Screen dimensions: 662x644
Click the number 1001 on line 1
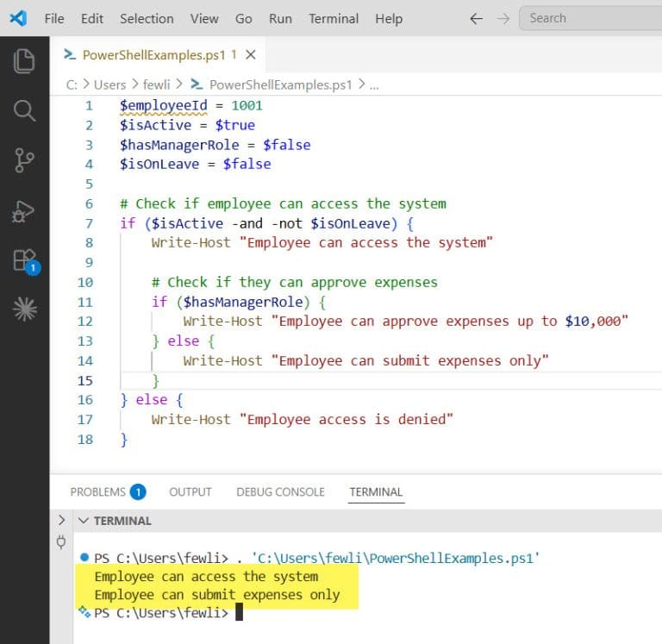pos(247,105)
